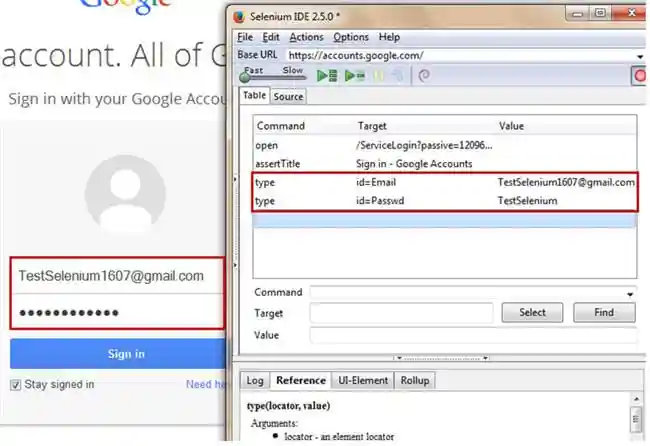Click the Value input field

click(x=473, y=335)
